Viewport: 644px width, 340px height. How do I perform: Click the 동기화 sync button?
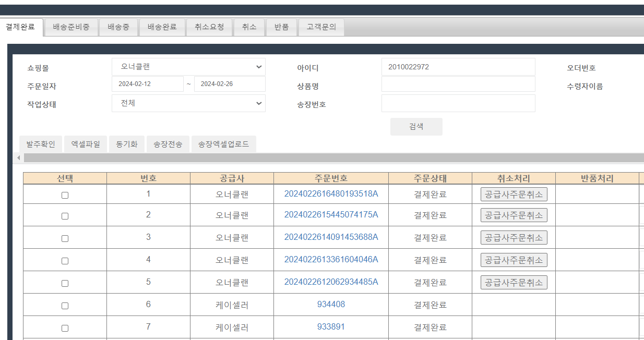[x=127, y=144]
